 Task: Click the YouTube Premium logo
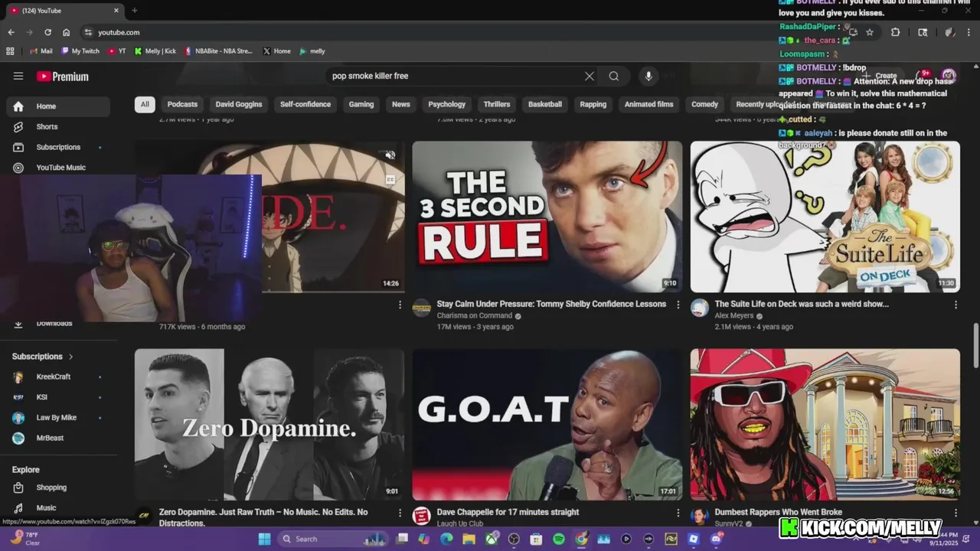pos(63,77)
